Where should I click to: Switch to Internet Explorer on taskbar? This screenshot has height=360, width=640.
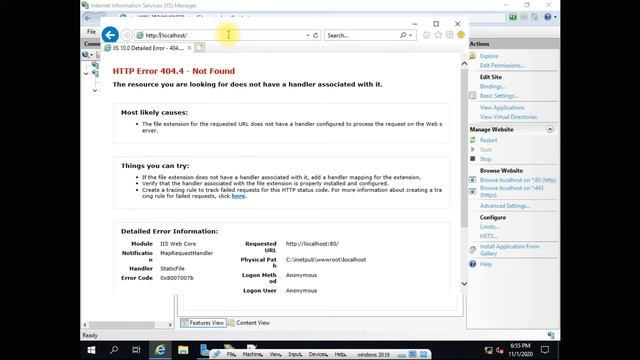pyautogui.click(x=160, y=350)
